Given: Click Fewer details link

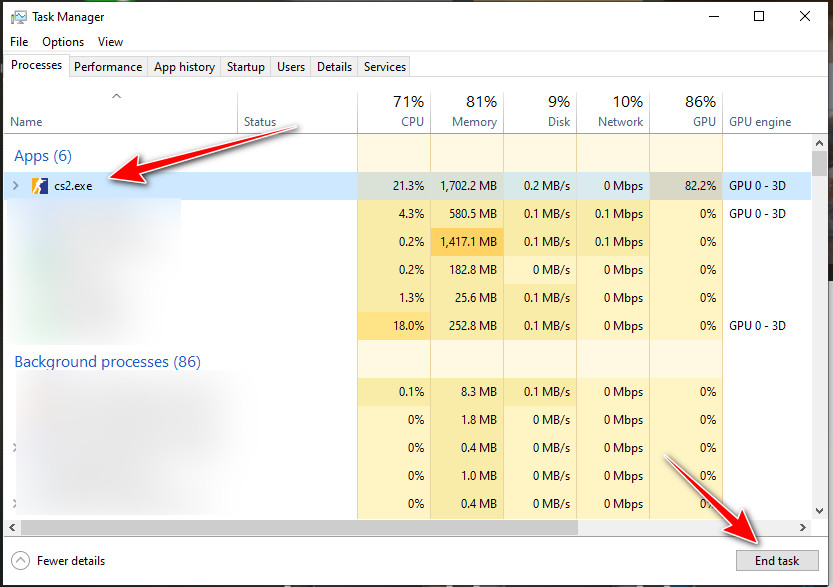Looking at the screenshot, I should [x=71, y=561].
